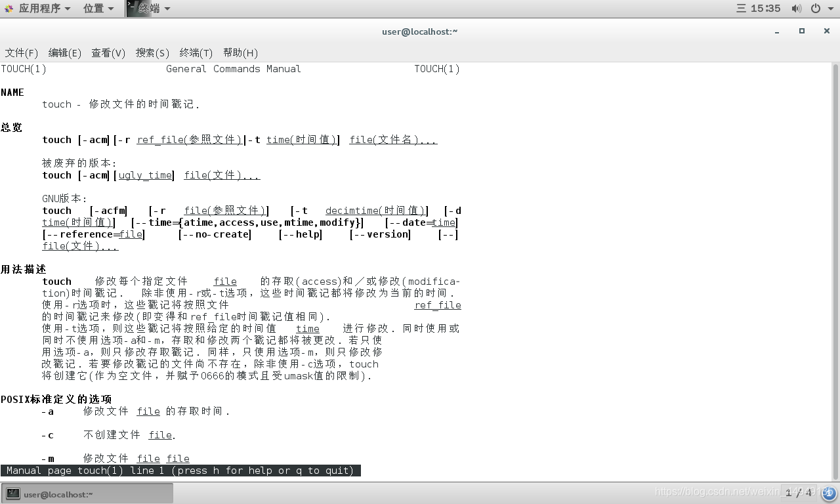This screenshot has height=504, width=840.
Task: Expand the system menu arrow beside power icon
Action: tap(830, 9)
